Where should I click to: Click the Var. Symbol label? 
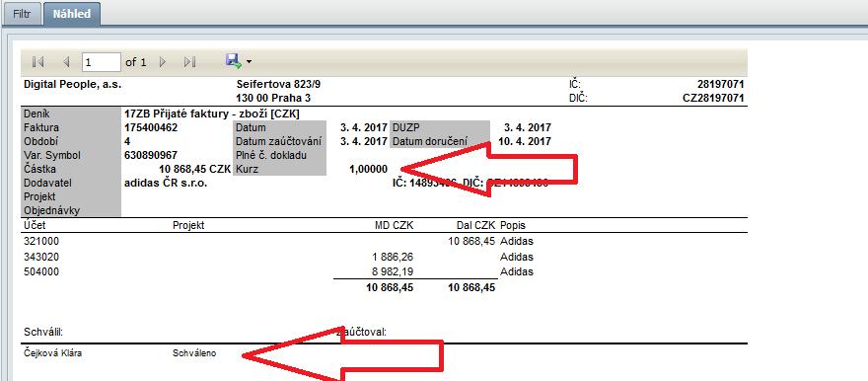52,155
